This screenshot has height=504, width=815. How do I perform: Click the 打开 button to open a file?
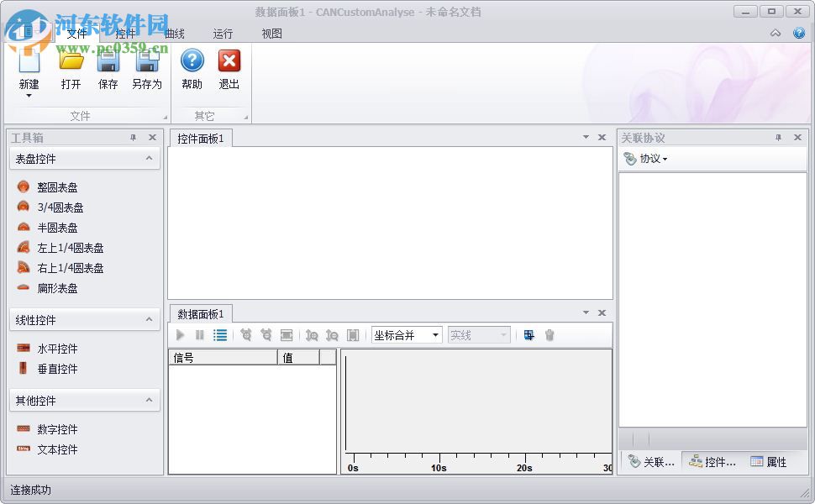[x=70, y=70]
